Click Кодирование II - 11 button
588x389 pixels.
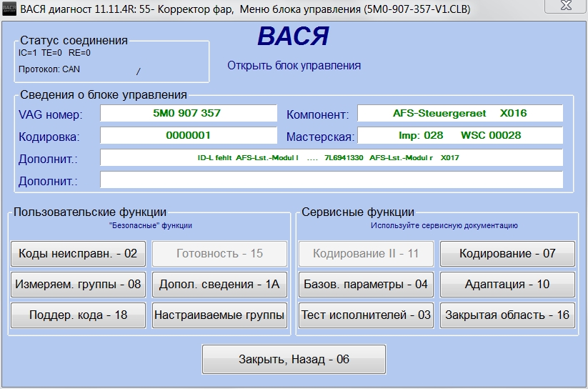(364, 254)
